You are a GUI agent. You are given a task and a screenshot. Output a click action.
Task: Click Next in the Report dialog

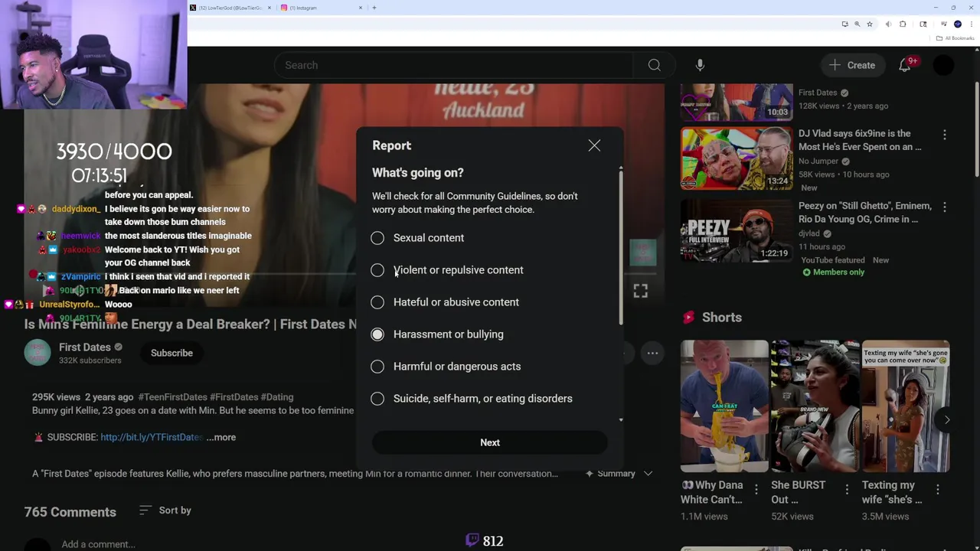(490, 442)
